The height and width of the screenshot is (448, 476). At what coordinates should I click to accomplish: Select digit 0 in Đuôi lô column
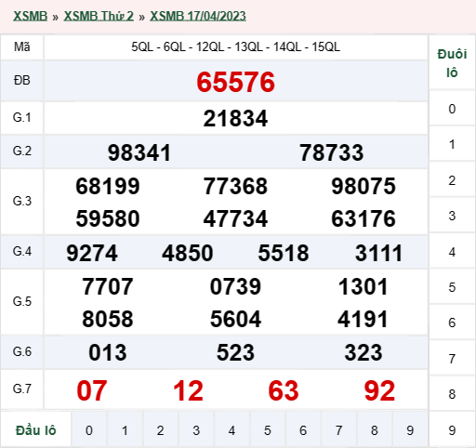452,109
